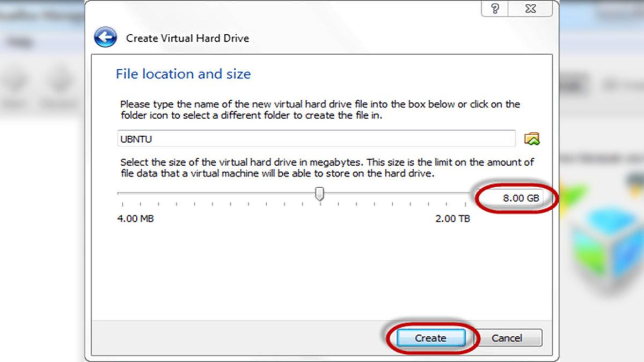Click the question mark help button

click(x=495, y=10)
